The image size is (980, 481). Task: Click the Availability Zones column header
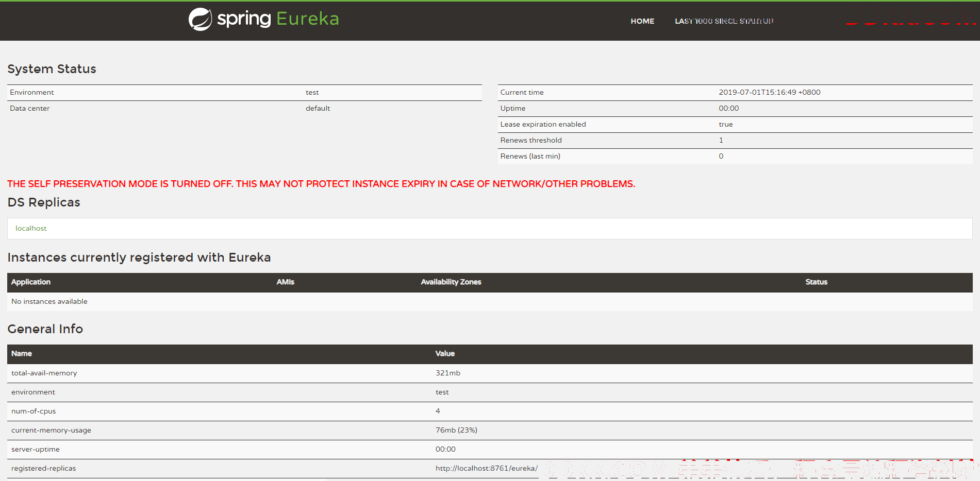tap(451, 282)
